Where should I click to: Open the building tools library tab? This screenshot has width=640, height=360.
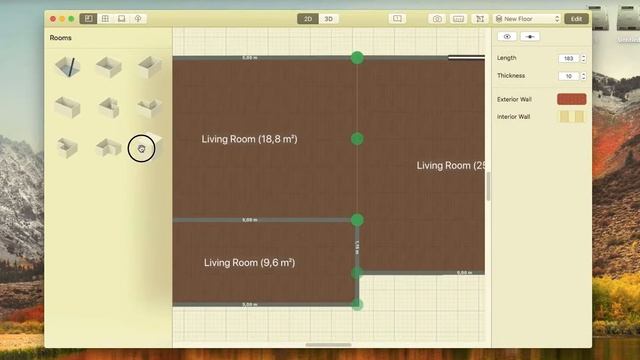pyautogui.click(x=88, y=19)
